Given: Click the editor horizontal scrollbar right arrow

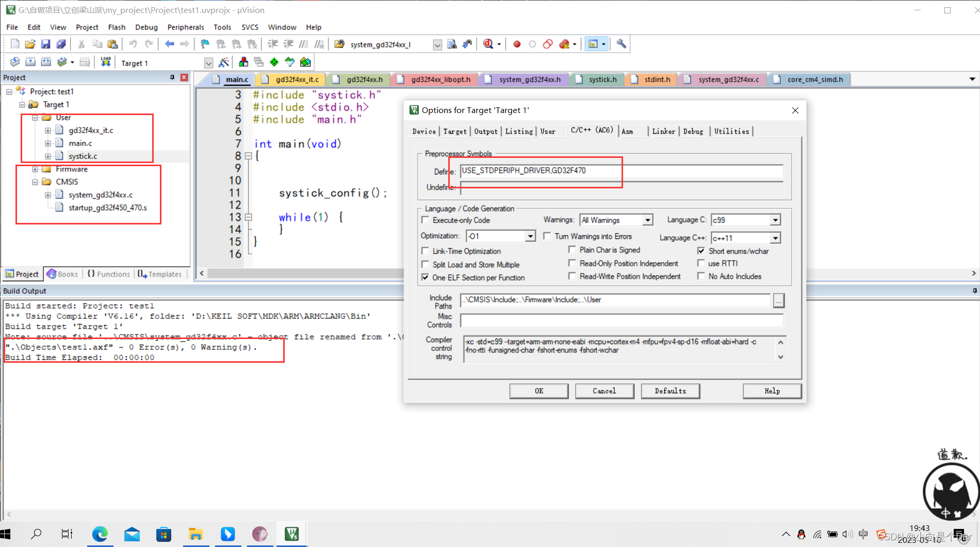Looking at the screenshot, I should 974,273.
